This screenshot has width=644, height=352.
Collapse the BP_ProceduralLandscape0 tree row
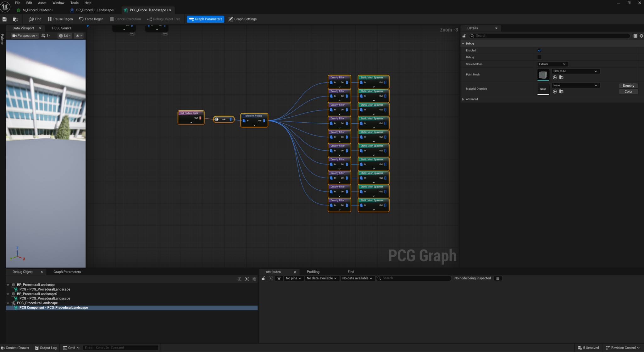[8, 294]
